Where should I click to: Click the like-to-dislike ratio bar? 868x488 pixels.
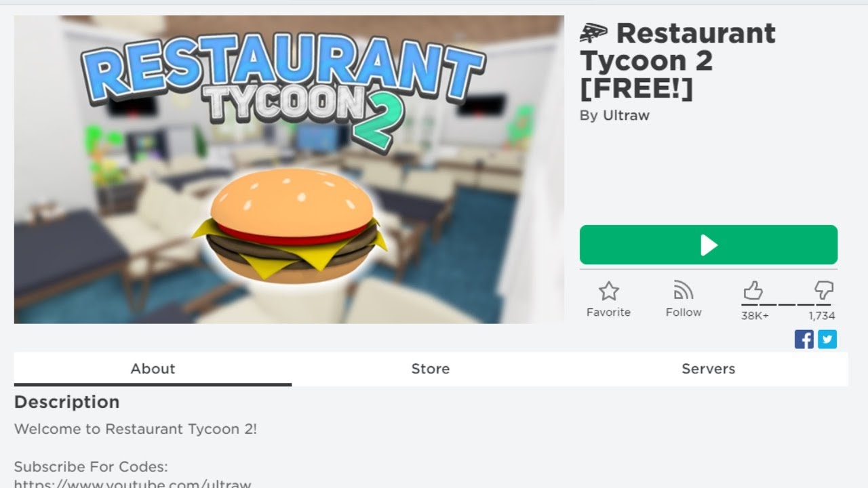click(x=788, y=304)
